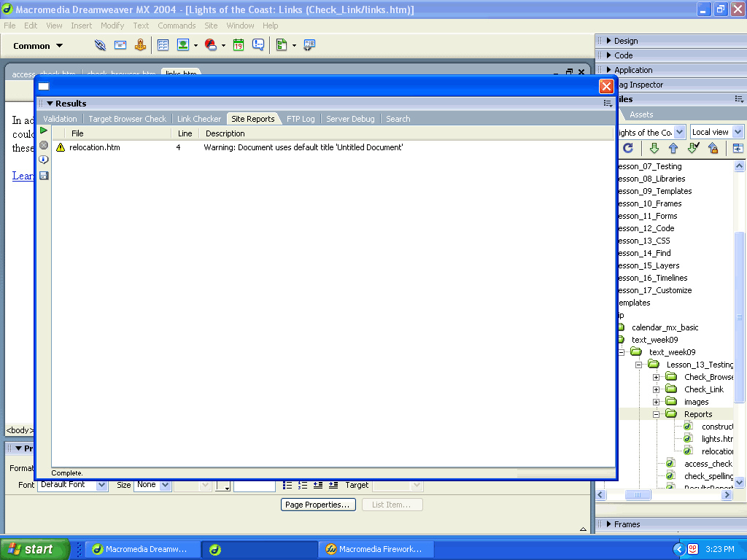Refresh the Files panel
The image size is (747, 560).
pos(628,148)
